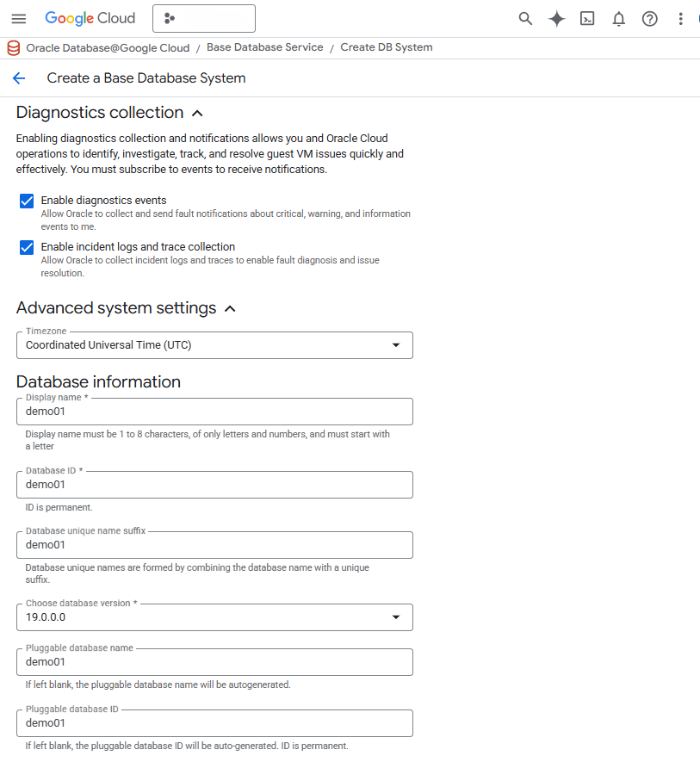Navigate to Base Database Service breadcrumb

click(x=265, y=47)
